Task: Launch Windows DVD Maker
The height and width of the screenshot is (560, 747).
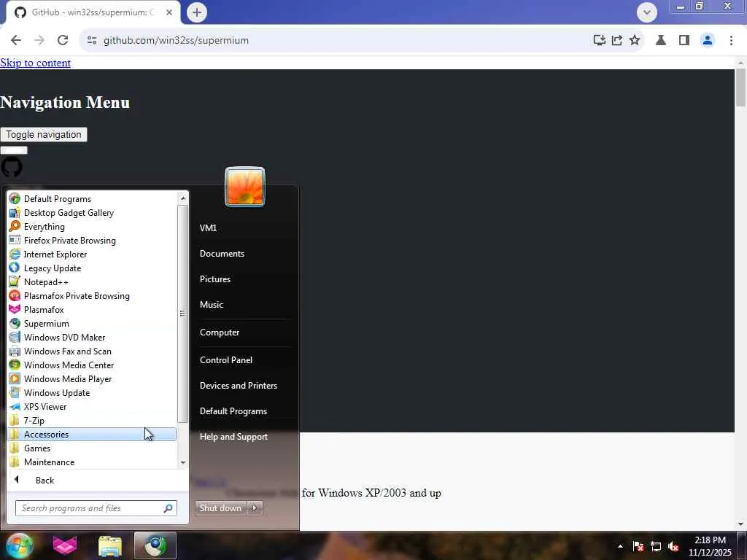Action: click(92, 337)
